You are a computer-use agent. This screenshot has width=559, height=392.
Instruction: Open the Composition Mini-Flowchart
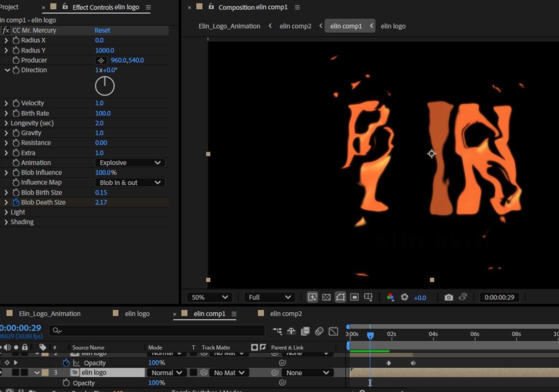pyautogui.click(x=368, y=297)
